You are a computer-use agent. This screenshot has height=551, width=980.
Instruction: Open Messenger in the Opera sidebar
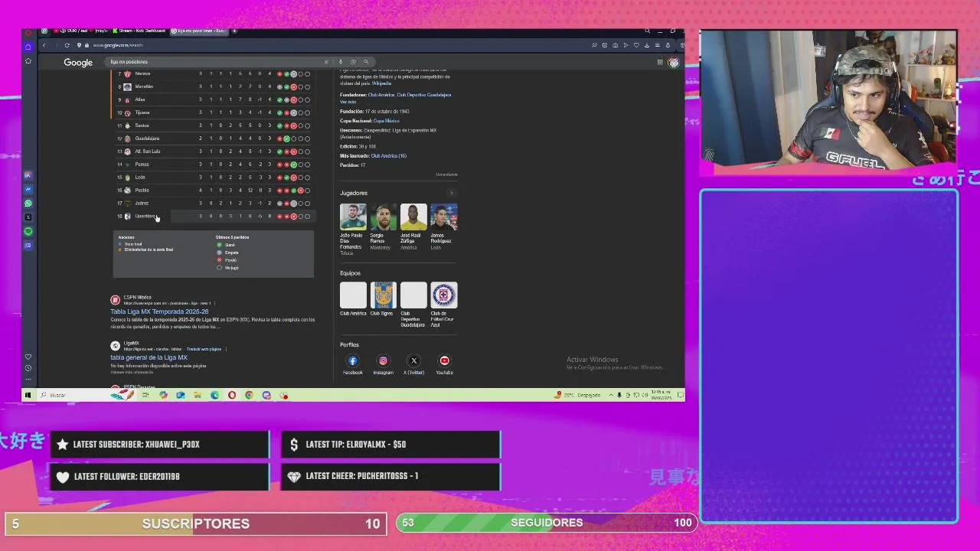[x=28, y=189]
